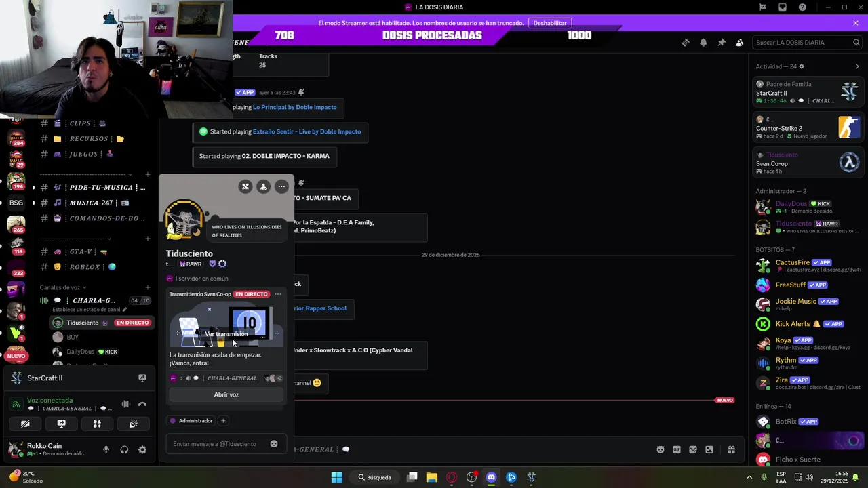Screen dimensions: 868x488
Task: Select Tidusciento in voice channel list
Action: pos(100,323)
